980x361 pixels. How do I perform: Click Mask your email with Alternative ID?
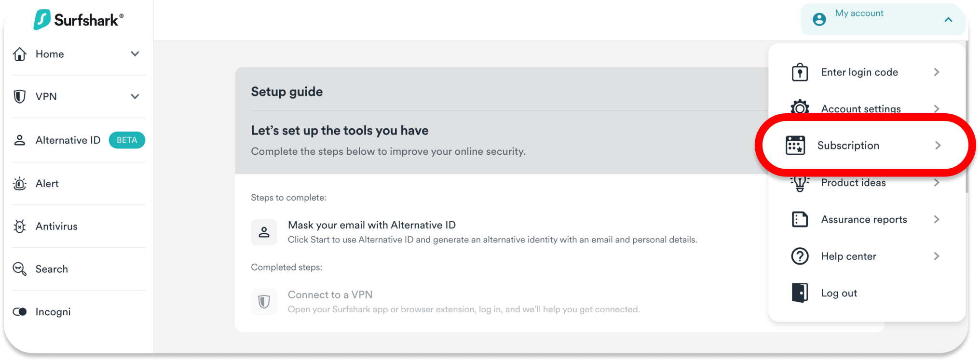pos(371,225)
